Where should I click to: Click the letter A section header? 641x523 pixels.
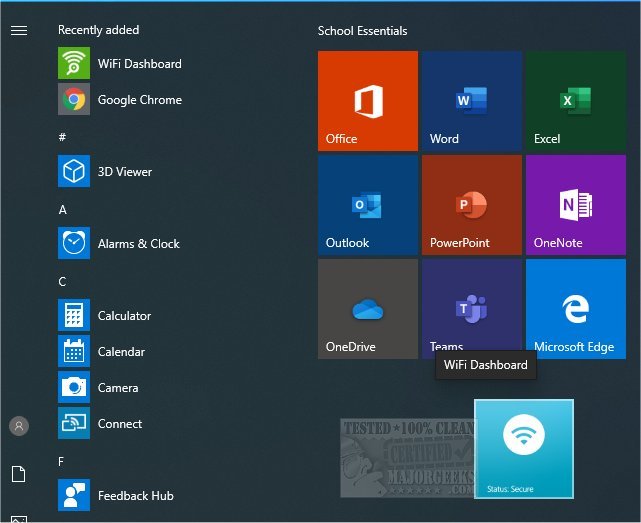63,209
